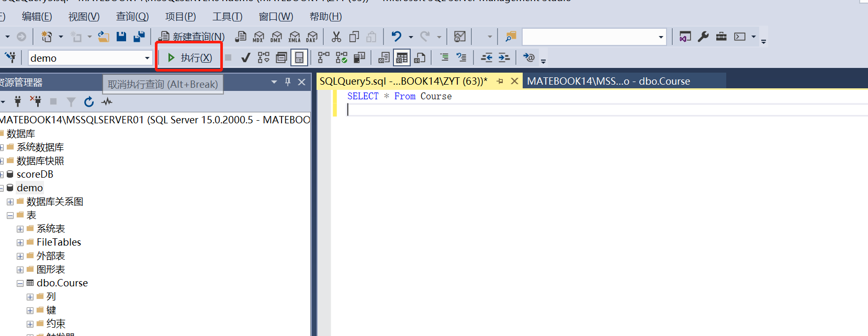Viewport: 868px width, 336px height.
Task: Click the Open File folder icon
Action: [104, 37]
